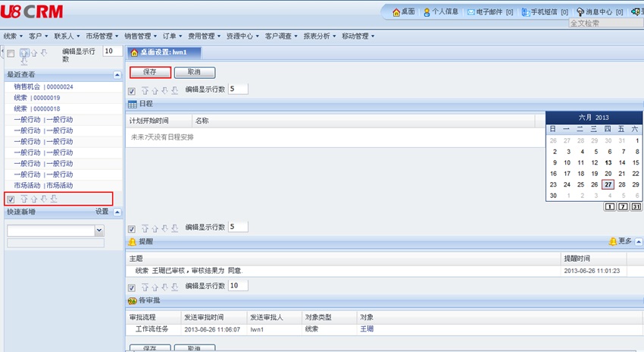Click move-to-bottom arrow above 快速新增 panel

pyautogui.click(x=53, y=199)
